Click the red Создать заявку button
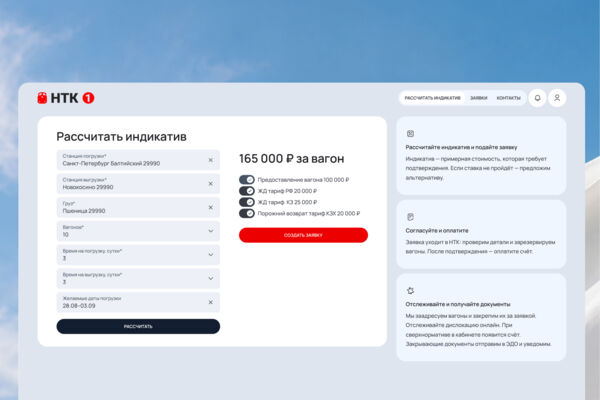 coord(303,235)
